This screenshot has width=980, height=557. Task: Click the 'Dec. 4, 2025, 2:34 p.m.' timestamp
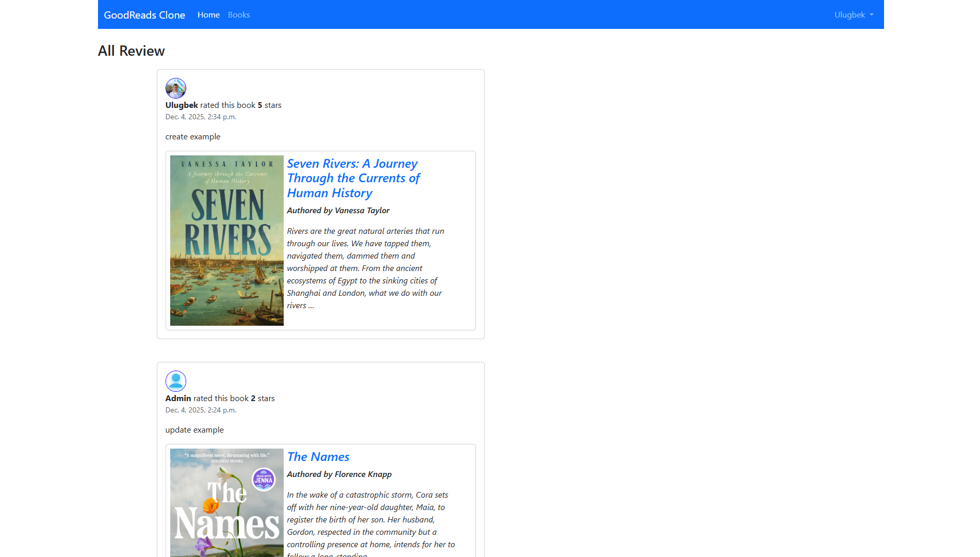(x=201, y=117)
